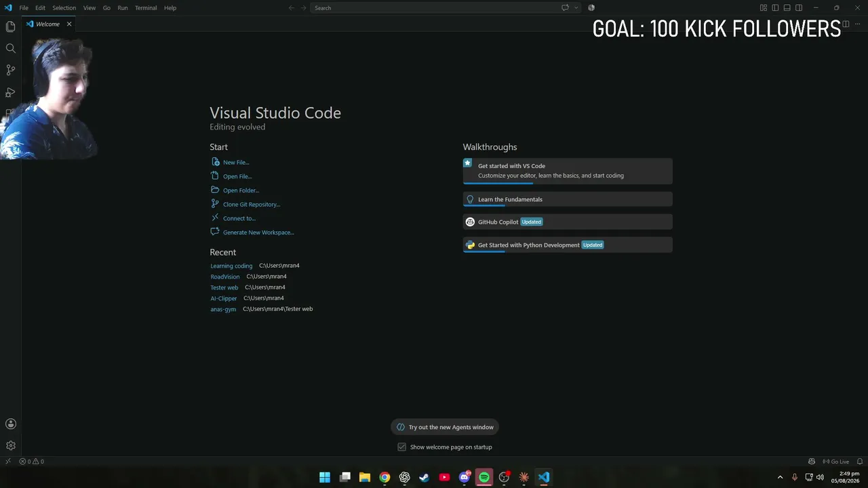Open the Selection menu
The image size is (868, 488).
64,8
